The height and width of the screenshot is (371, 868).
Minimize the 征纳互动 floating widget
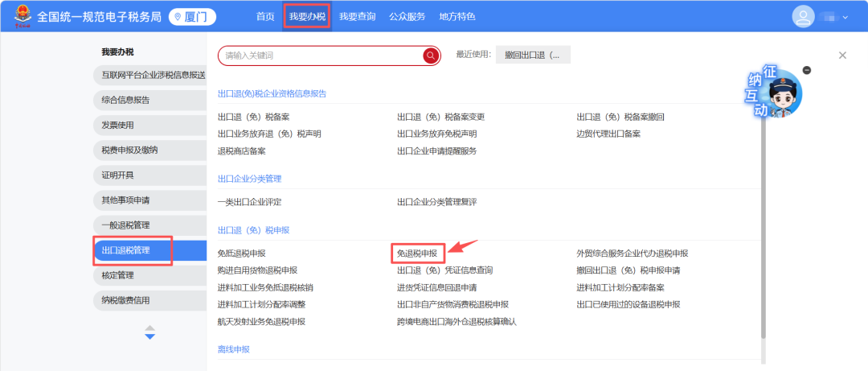(807, 71)
